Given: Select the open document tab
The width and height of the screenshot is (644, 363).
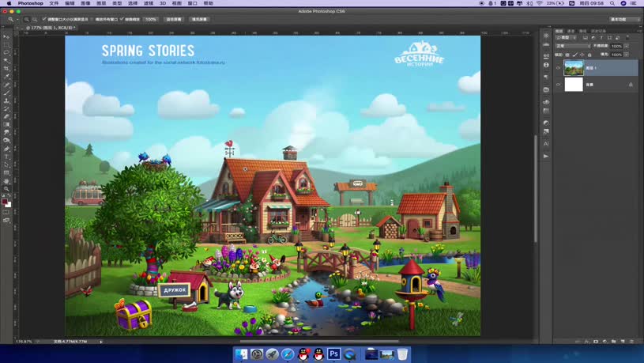Looking at the screenshot, I should coord(49,28).
